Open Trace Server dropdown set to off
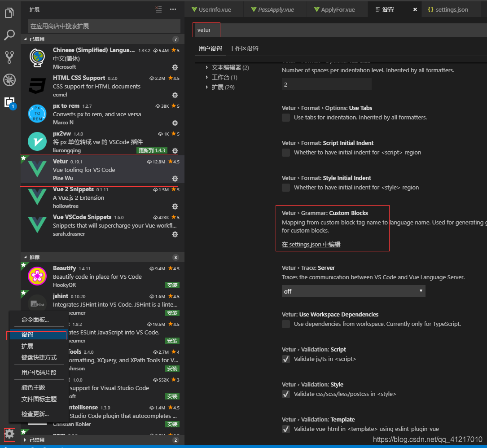 coord(353,291)
